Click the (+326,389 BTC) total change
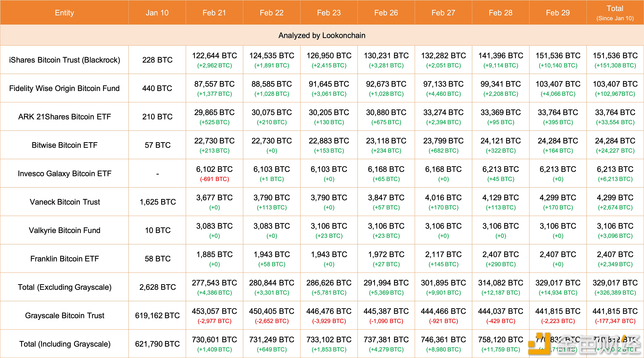Screen dimensions: 644x358 [x=615, y=293]
